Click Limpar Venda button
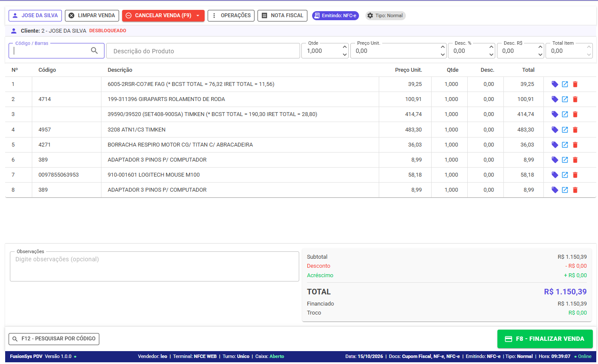 (x=92, y=15)
